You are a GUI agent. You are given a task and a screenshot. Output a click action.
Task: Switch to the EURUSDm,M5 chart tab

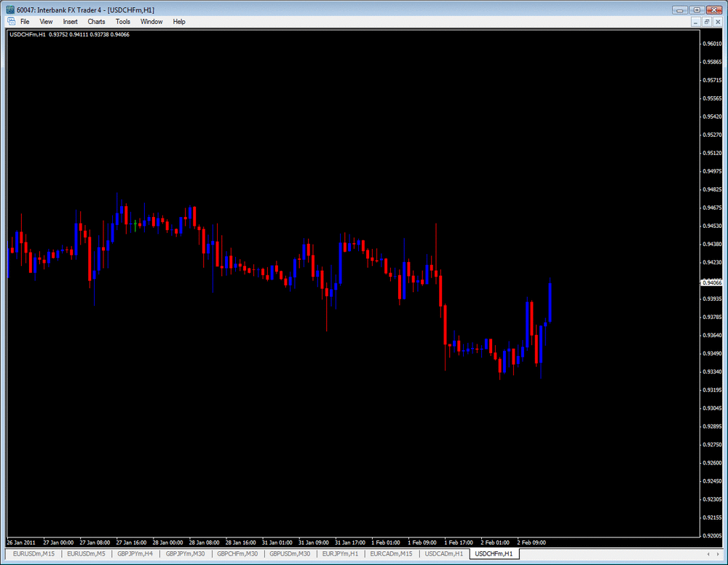(x=86, y=554)
